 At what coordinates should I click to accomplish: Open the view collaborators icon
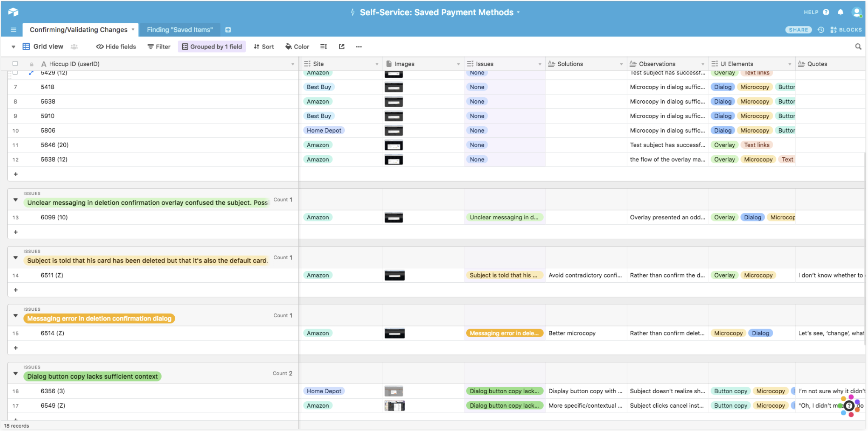click(74, 47)
